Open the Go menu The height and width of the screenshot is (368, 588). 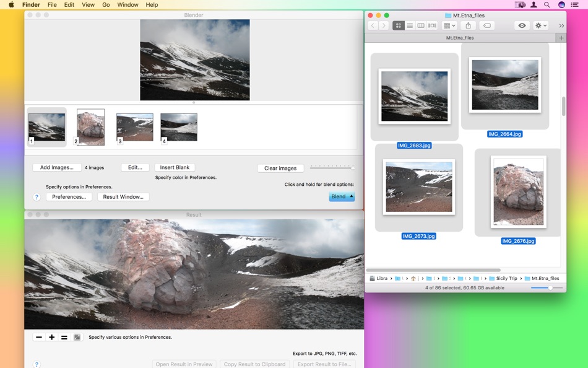tap(106, 5)
